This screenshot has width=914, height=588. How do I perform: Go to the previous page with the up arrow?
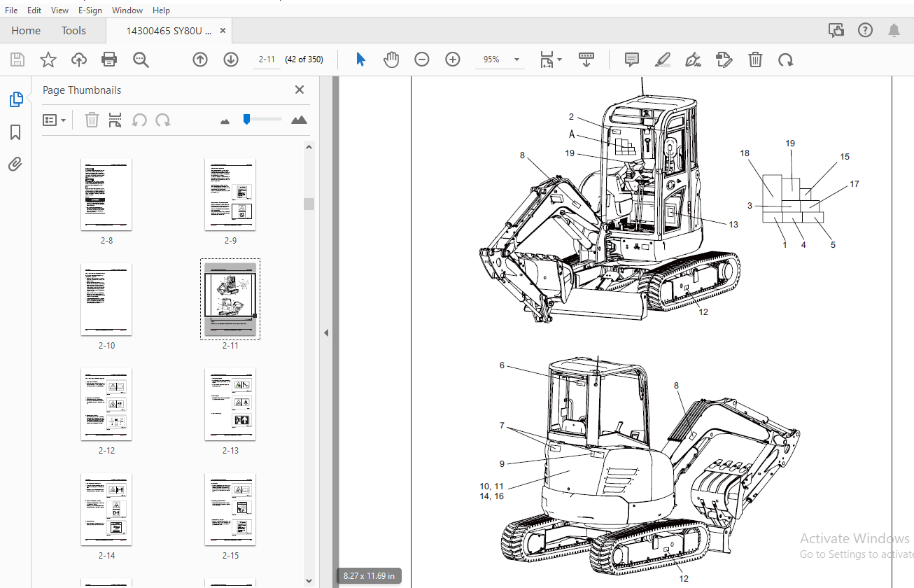pyautogui.click(x=200, y=59)
